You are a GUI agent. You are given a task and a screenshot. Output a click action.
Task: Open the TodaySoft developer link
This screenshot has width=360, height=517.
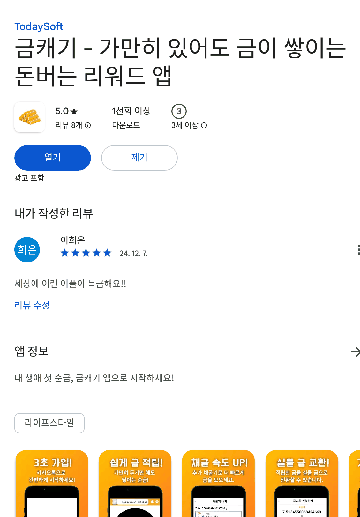(39, 27)
